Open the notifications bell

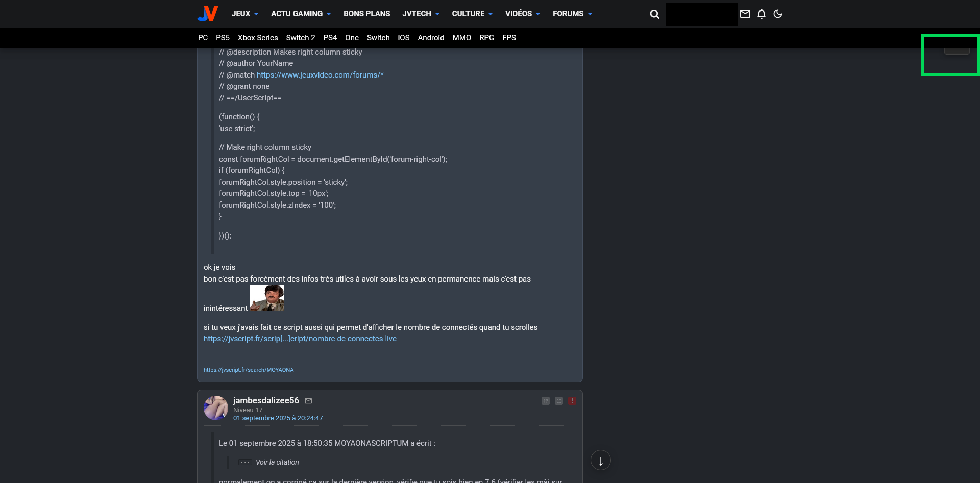pyautogui.click(x=762, y=14)
